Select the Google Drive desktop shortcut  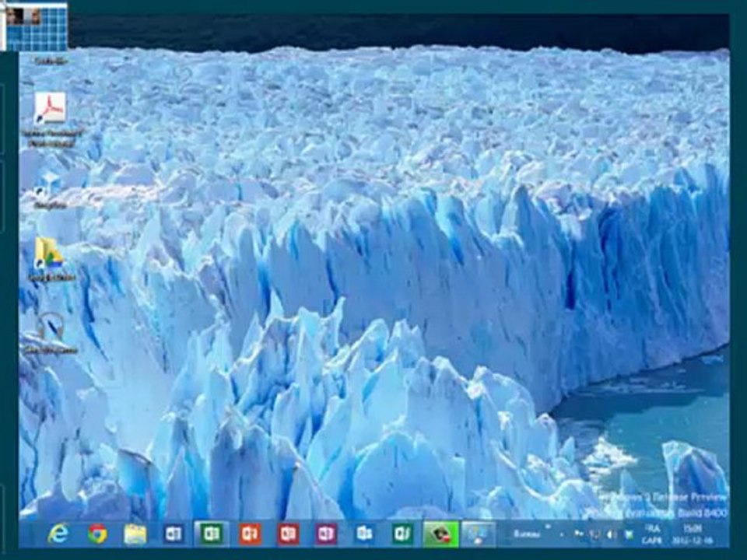pos(49,254)
